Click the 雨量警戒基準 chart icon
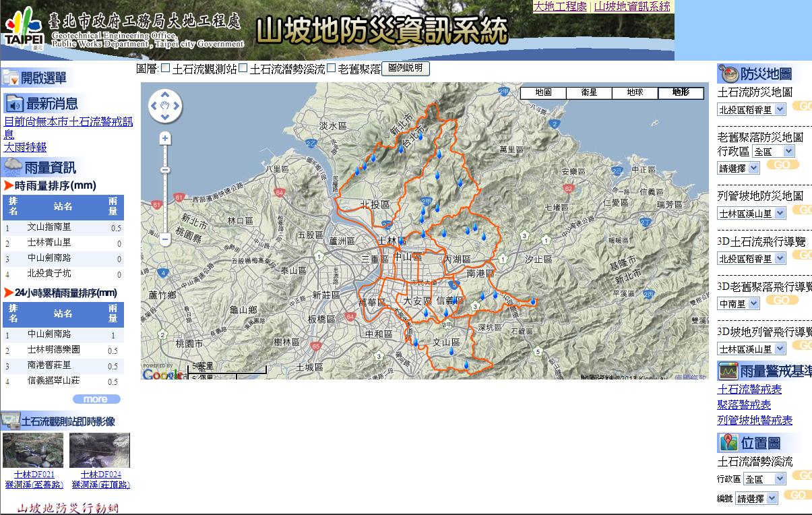Viewport: 812px width, 515px height. click(728, 371)
